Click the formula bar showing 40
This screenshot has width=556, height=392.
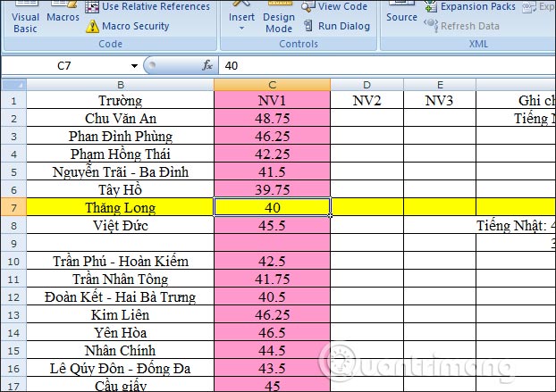pyautogui.click(x=387, y=66)
